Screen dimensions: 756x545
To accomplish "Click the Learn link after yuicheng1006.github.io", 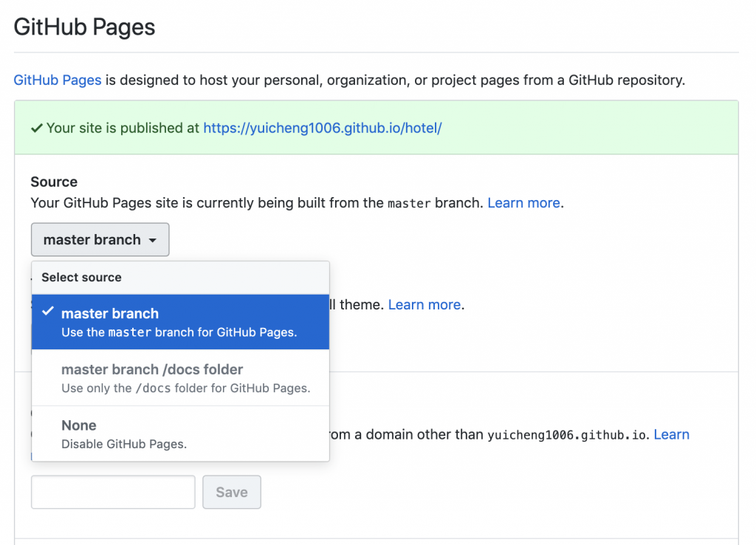I will (x=671, y=434).
